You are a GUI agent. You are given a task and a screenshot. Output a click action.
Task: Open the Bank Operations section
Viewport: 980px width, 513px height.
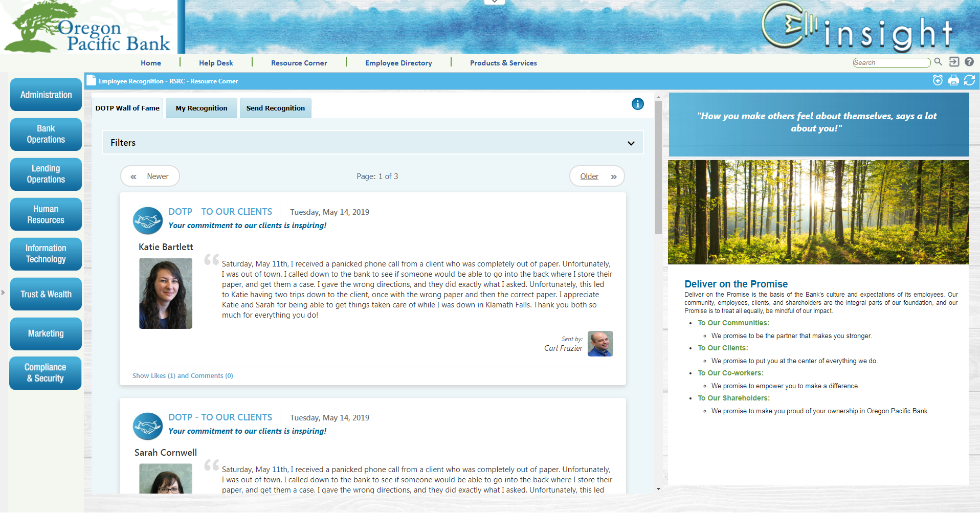pyautogui.click(x=46, y=134)
